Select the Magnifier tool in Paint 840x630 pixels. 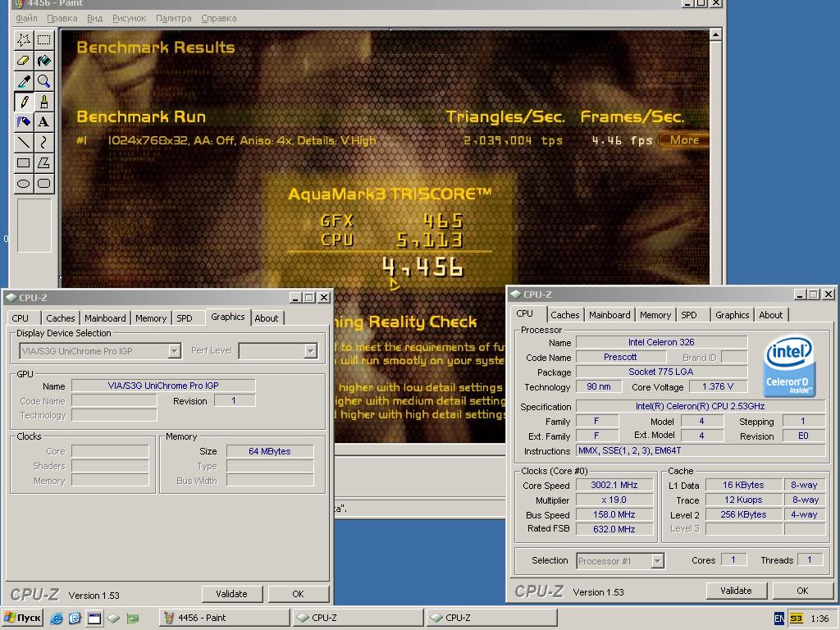click(44, 81)
